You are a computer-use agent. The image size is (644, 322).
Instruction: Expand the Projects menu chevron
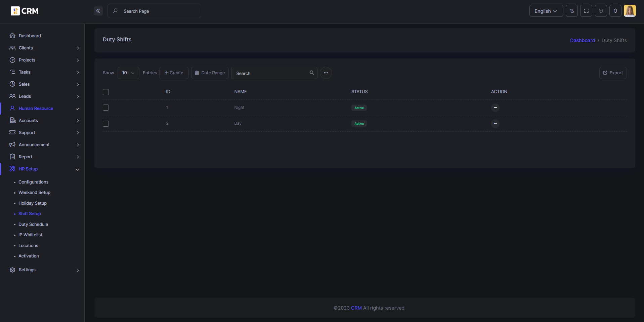[78, 60]
